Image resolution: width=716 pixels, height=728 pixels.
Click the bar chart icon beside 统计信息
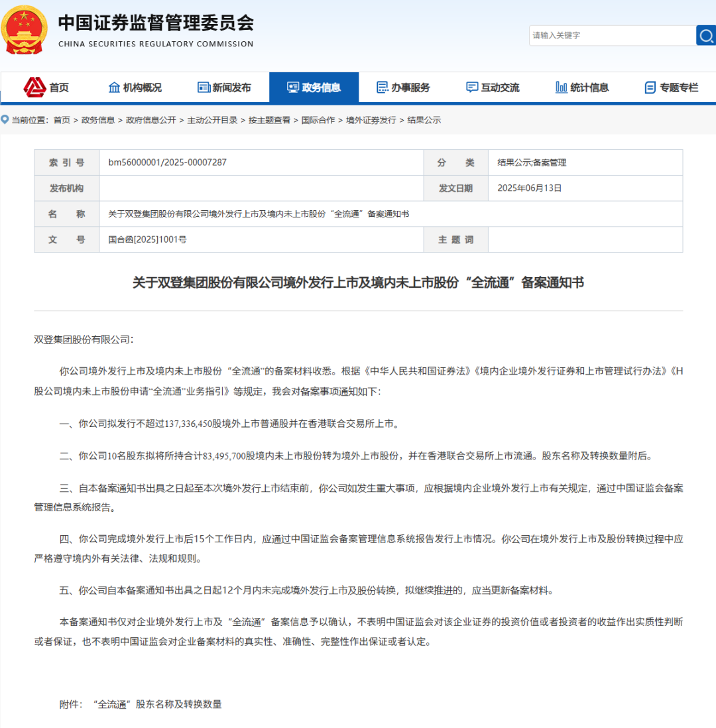point(562,88)
